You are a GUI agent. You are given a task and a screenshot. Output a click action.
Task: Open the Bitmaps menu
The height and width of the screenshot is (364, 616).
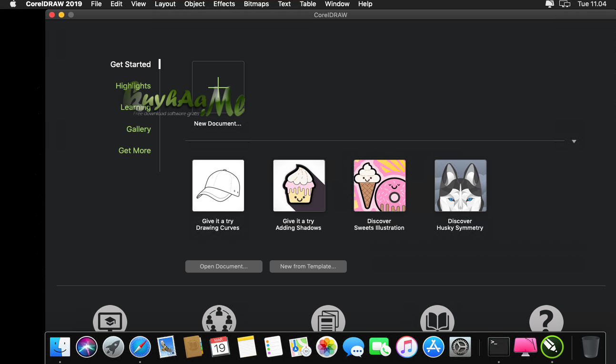pos(256,4)
